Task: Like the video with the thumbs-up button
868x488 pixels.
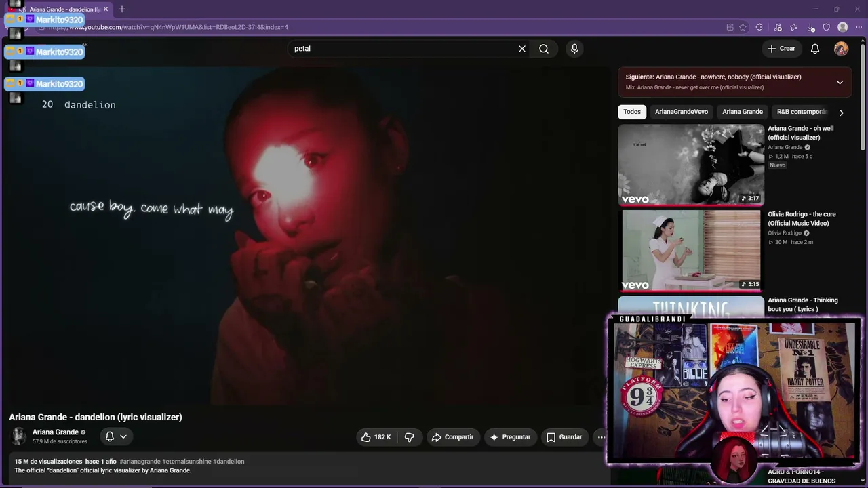Action: pos(376,437)
